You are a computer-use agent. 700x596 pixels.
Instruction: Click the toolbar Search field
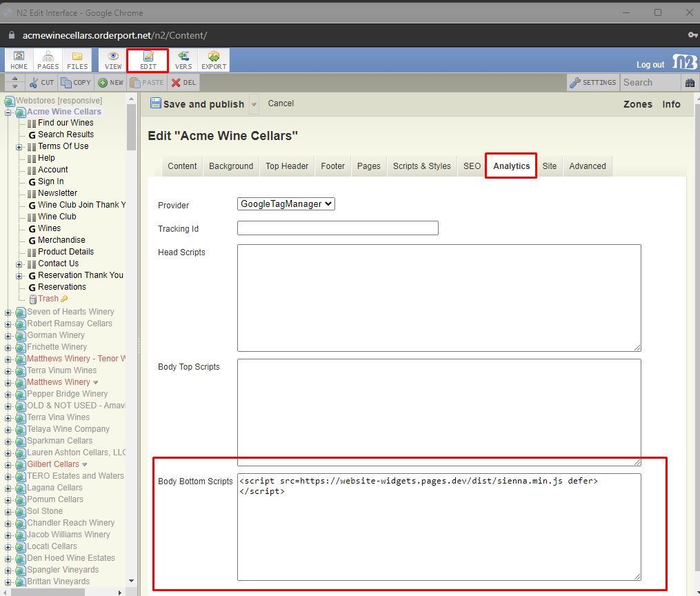click(x=651, y=83)
